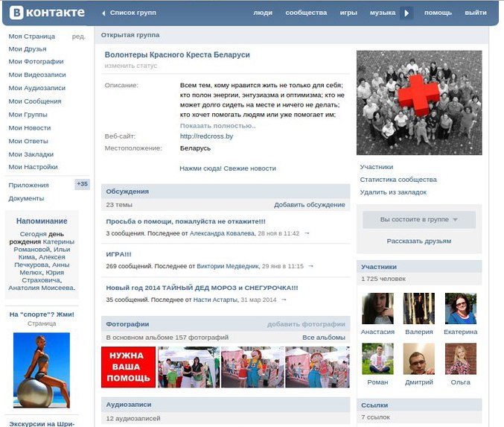Open Приложения in sidebar

[28, 185]
